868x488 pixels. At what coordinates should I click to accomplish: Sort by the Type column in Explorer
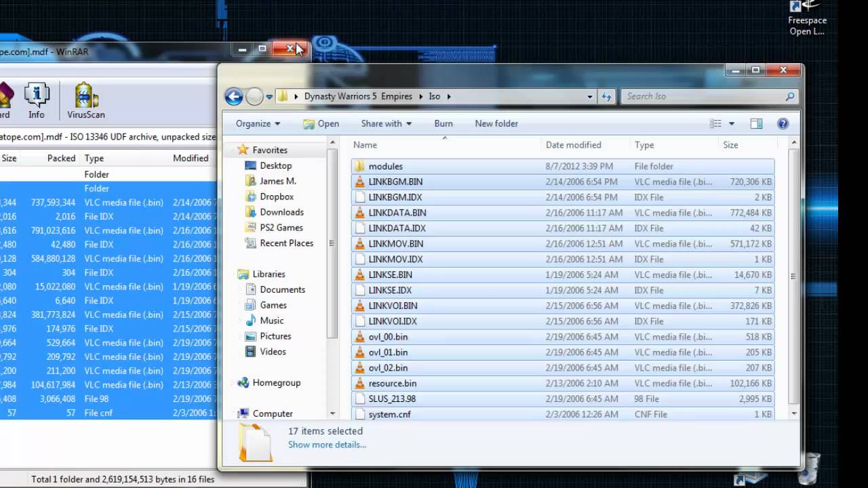pos(674,145)
